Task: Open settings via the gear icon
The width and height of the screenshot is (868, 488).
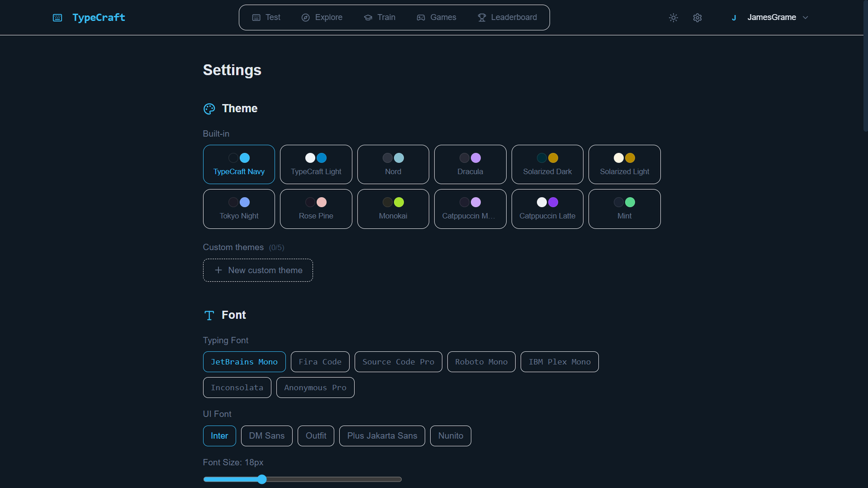Action: (x=698, y=18)
